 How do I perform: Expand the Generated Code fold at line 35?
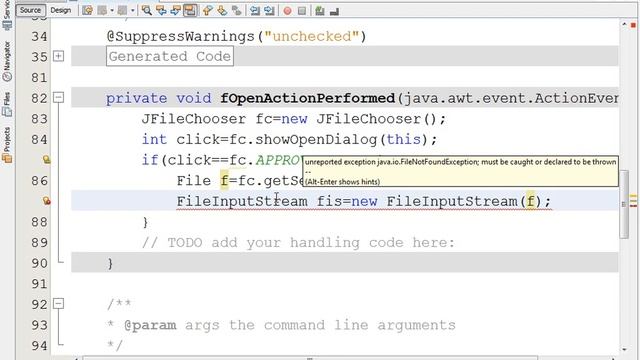(59, 56)
